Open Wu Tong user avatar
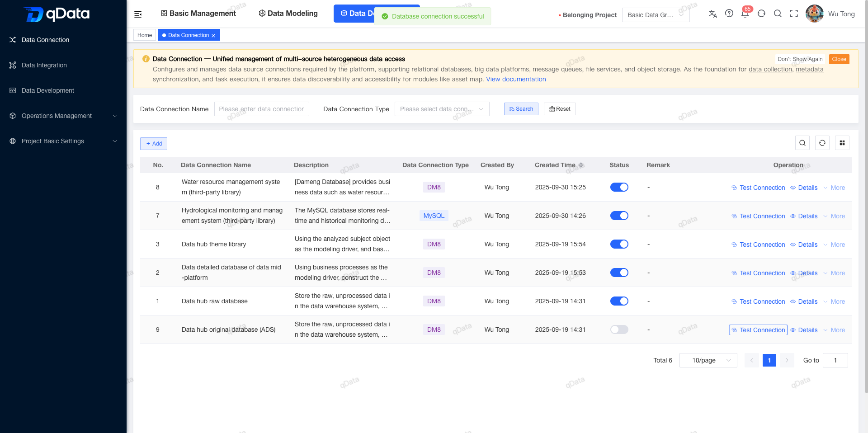This screenshot has height=433, width=868. point(814,14)
